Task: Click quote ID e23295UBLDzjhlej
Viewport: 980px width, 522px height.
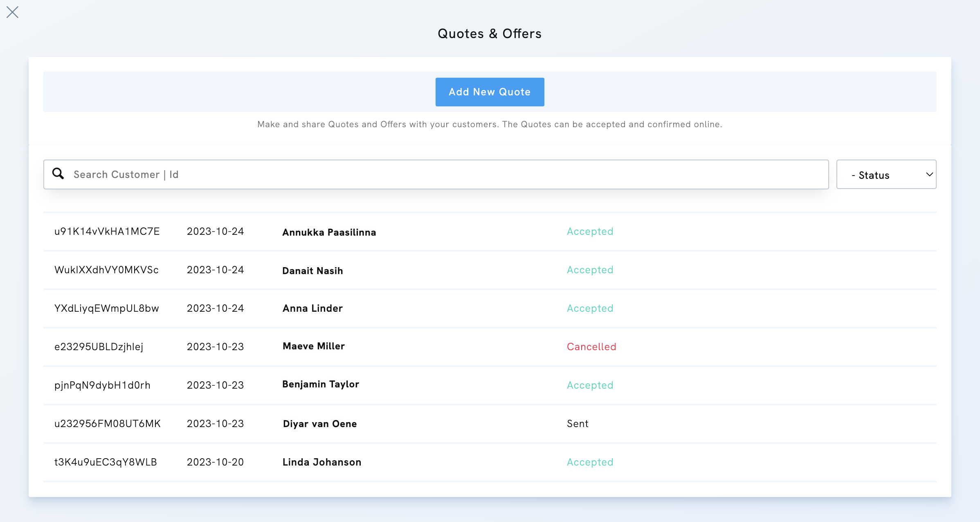Action: click(x=99, y=347)
